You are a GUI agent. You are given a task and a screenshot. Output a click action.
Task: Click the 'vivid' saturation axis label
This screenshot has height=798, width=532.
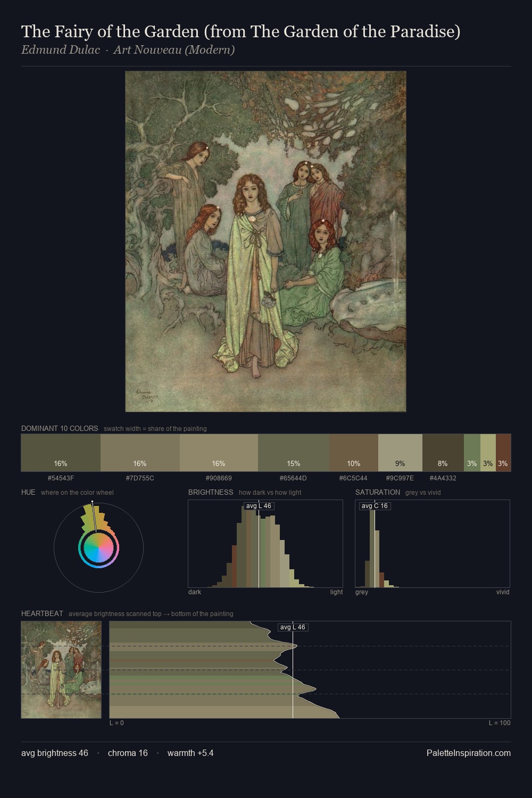(x=503, y=592)
